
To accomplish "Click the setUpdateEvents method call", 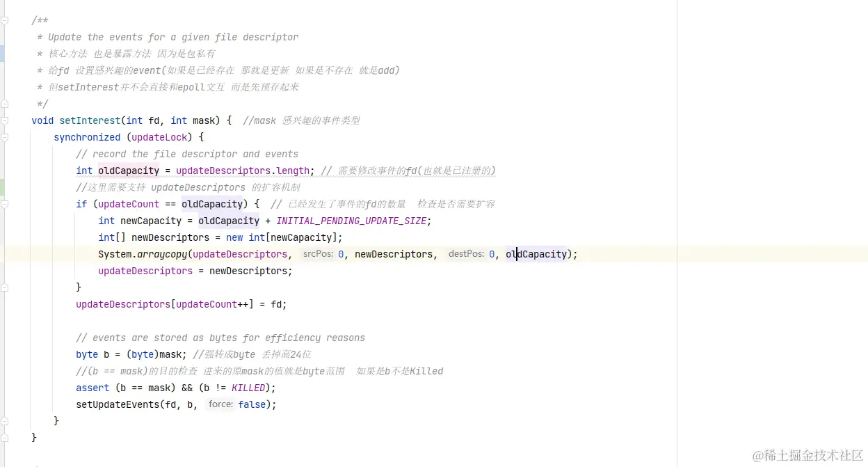I will pos(118,404).
